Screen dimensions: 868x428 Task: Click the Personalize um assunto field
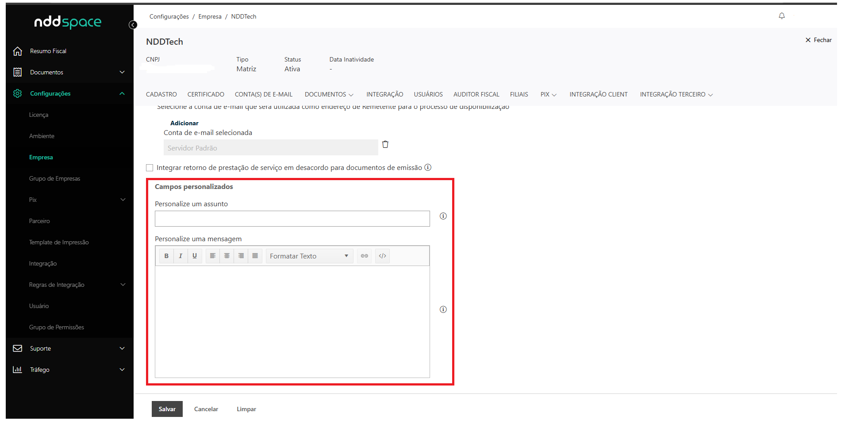(292, 219)
